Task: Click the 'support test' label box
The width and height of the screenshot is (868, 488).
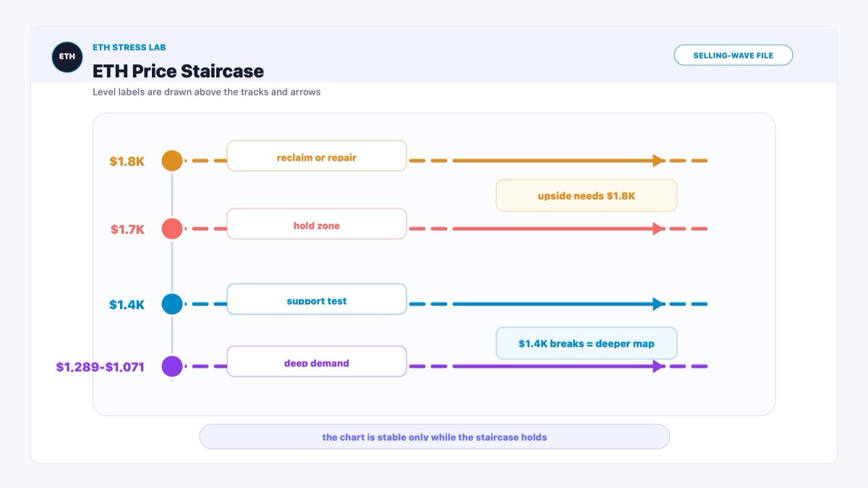Action: [x=317, y=299]
